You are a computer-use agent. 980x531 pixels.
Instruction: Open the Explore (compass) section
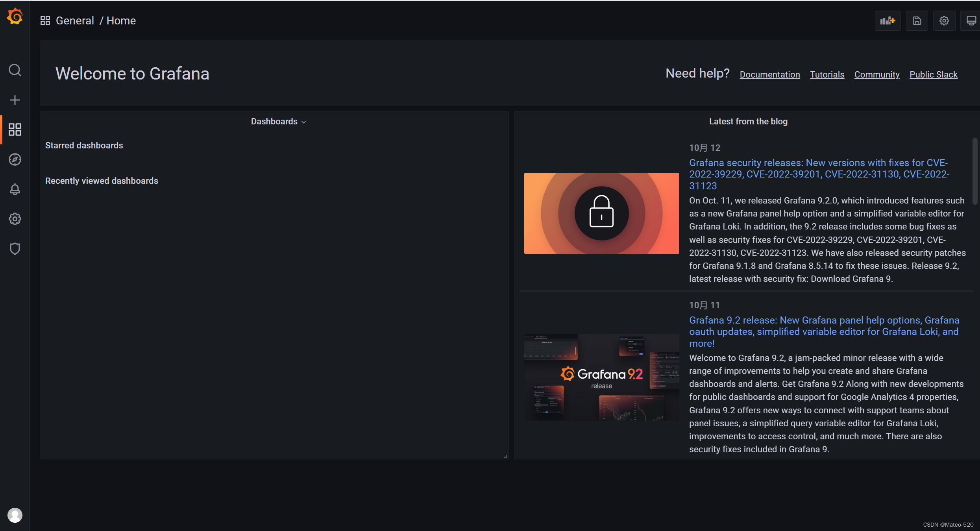click(x=15, y=159)
